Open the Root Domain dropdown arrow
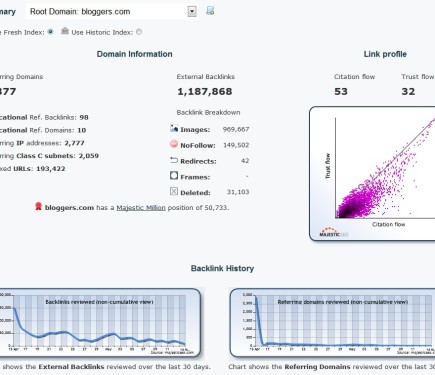This screenshot has height=375, width=435. (192, 12)
